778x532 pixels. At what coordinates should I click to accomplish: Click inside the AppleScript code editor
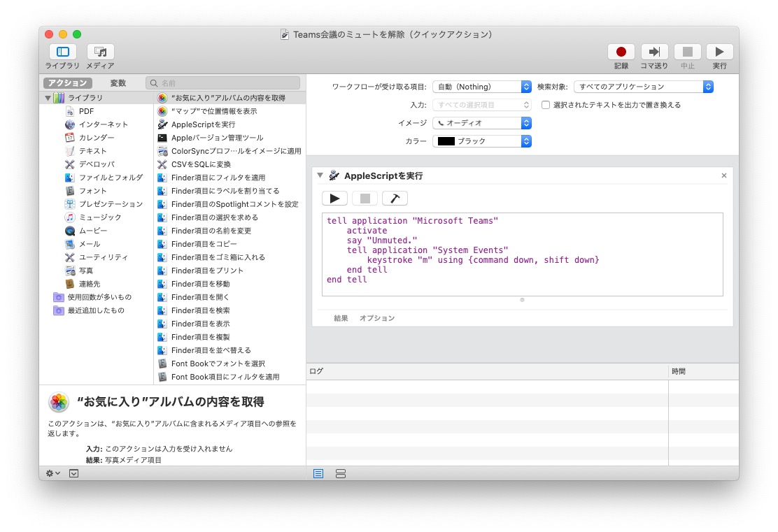pyautogui.click(x=522, y=254)
